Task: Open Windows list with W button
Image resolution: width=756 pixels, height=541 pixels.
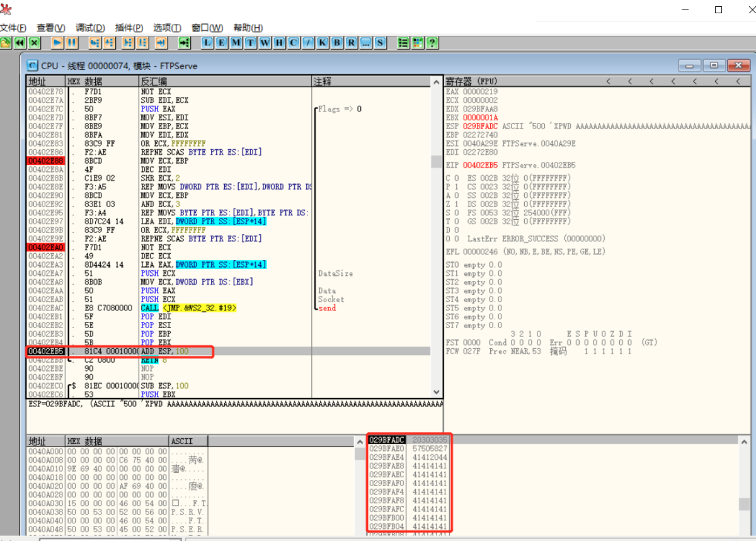Action: coord(265,43)
